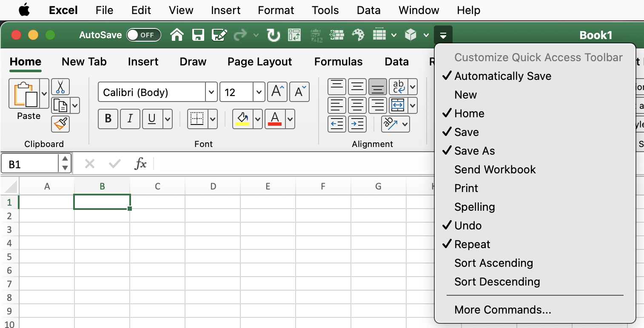Click the Copy icon in Clipboard group
Image resolution: width=644 pixels, height=328 pixels.
coord(61,105)
